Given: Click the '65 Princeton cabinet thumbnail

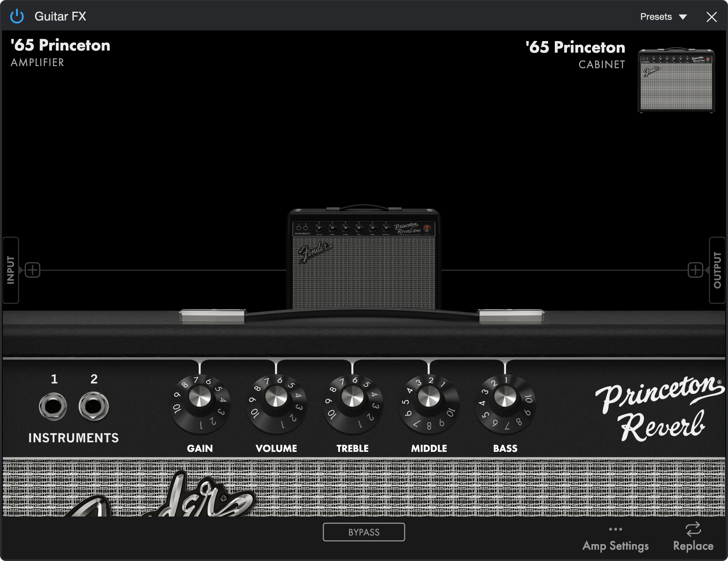Looking at the screenshot, I should (676, 81).
